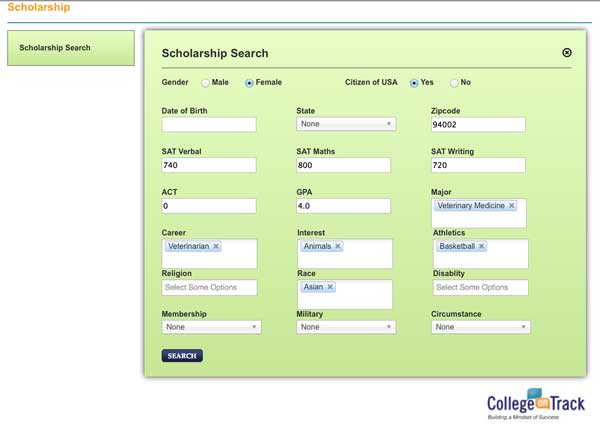Viewport: 600px width, 424px height.
Task: Remove the Basketball athletics tag
Action: (482, 246)
